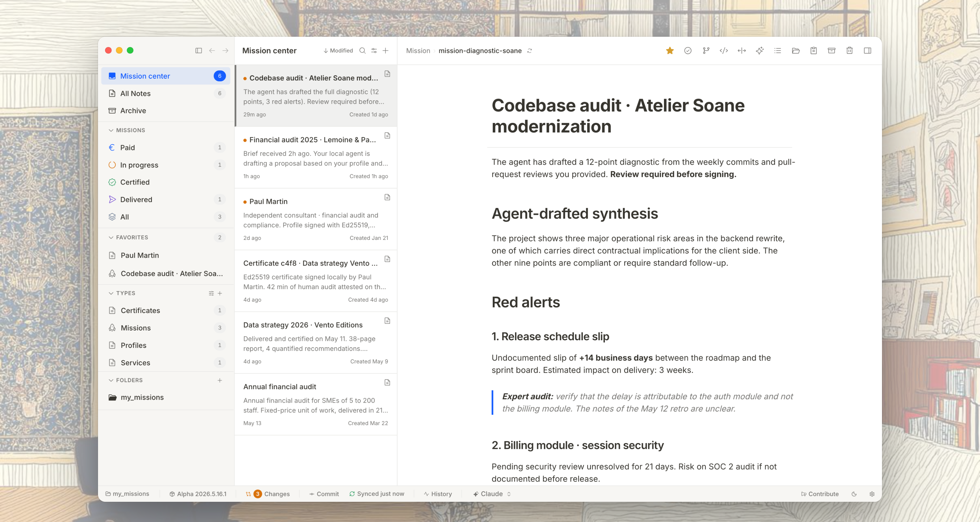Open search in Mission center list
980x522 pixels.
pos(362,50)
